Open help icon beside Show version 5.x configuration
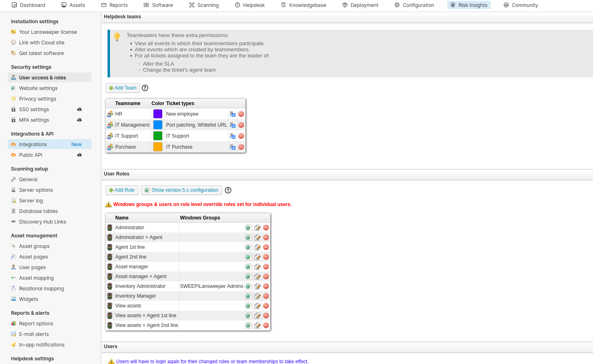Image resolution: width=593 pixels, height=364 pixels. (x=228, y=190)
